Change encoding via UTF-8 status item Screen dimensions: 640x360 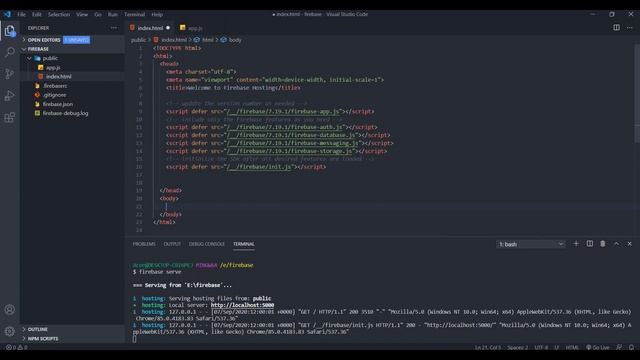coord(541,347)
